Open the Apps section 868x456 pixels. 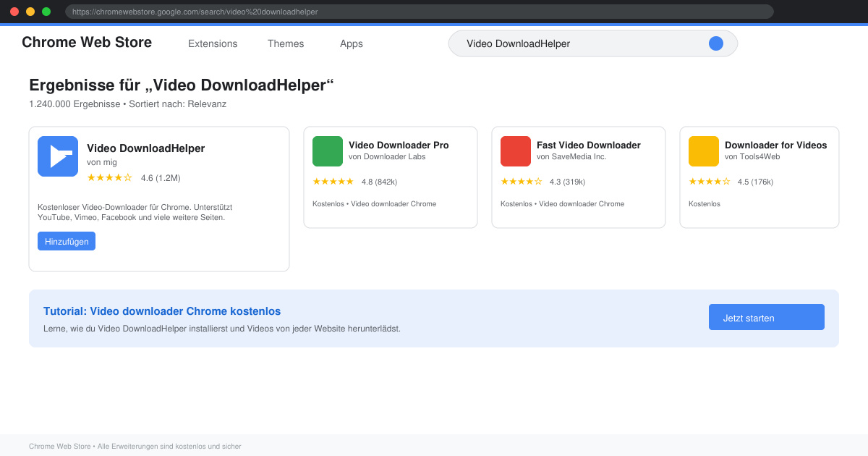coord(352,43)
